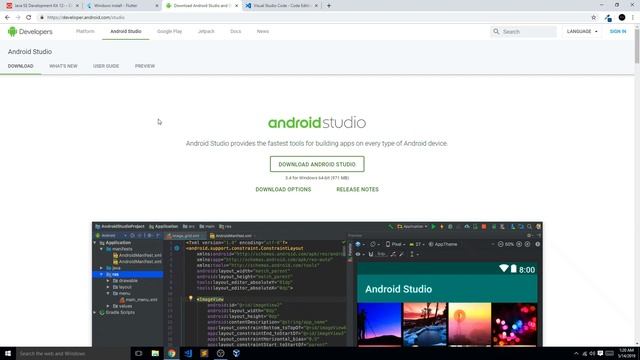Switch to the Preview sub-tab
The image size is (640, 360).
[x=145, y=66]
